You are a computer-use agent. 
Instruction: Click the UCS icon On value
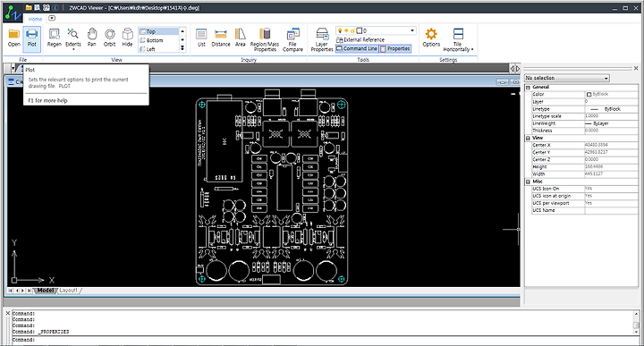coord(611,189)
